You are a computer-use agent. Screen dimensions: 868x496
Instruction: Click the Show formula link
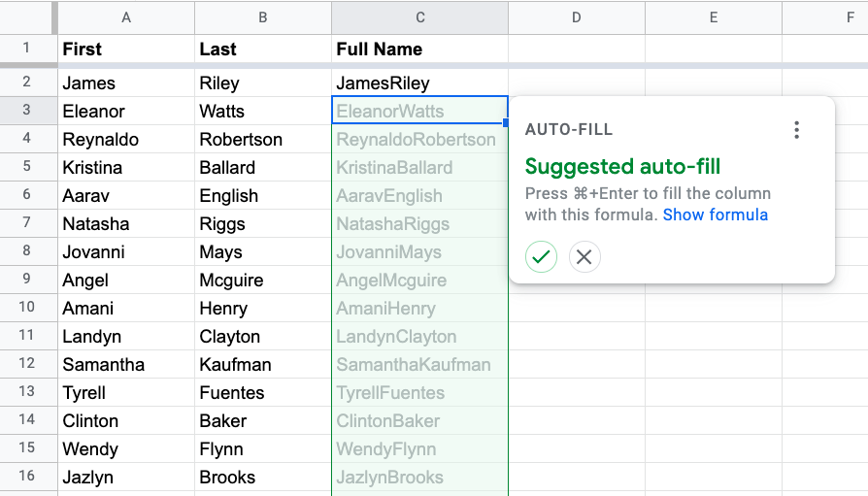716,215
